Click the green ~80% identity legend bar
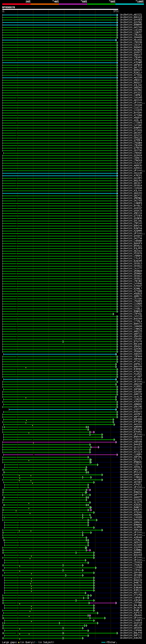The height and width of the screenshot is (644, 146). click(101, 4)
